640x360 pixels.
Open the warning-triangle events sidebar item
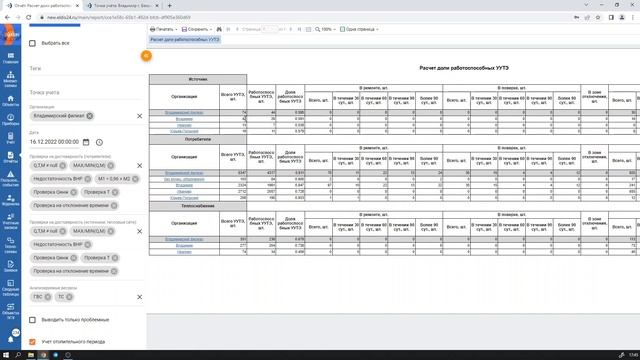[10, 179]
